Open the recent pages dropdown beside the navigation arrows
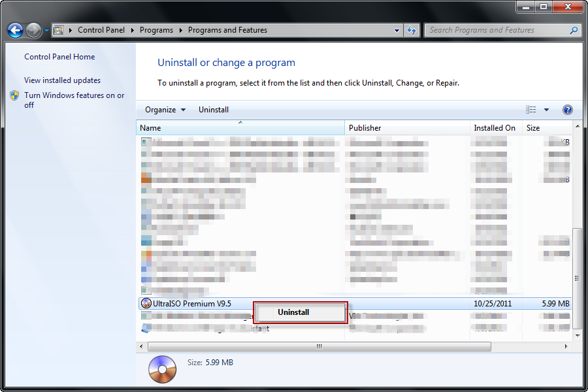This screenshot has height=392, width=588. tap(46, 31)
